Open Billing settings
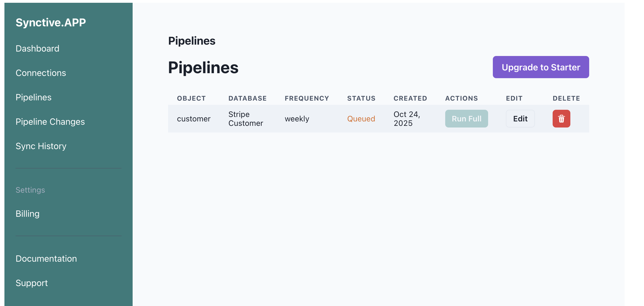Screen dimensions: 644x306 [27, 213]
